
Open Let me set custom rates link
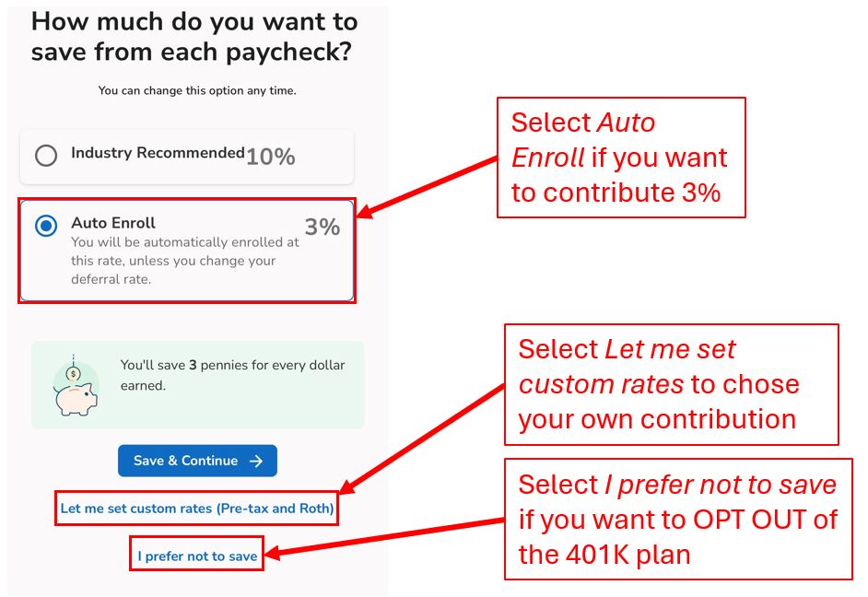[196, 508]
